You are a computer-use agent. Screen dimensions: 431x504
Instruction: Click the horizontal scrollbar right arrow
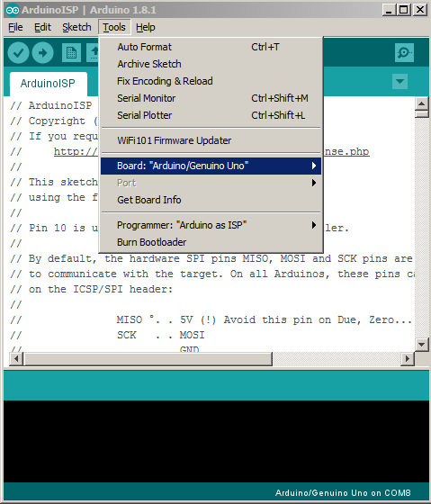pyautogui.click(x=408, y=359)
